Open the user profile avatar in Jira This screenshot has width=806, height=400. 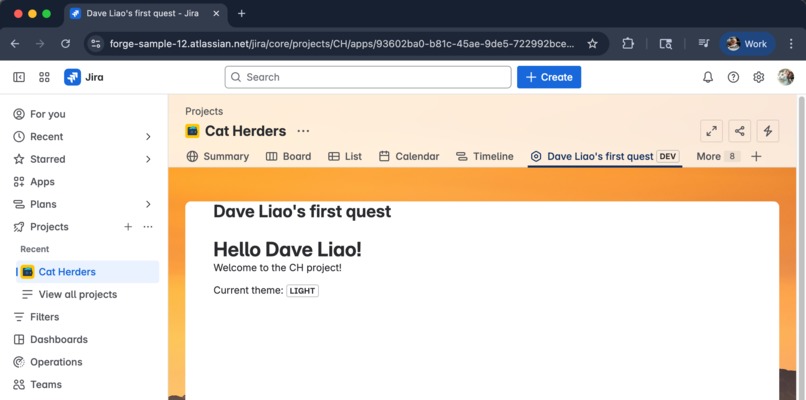pyautogui.click(x=785, y=77)
